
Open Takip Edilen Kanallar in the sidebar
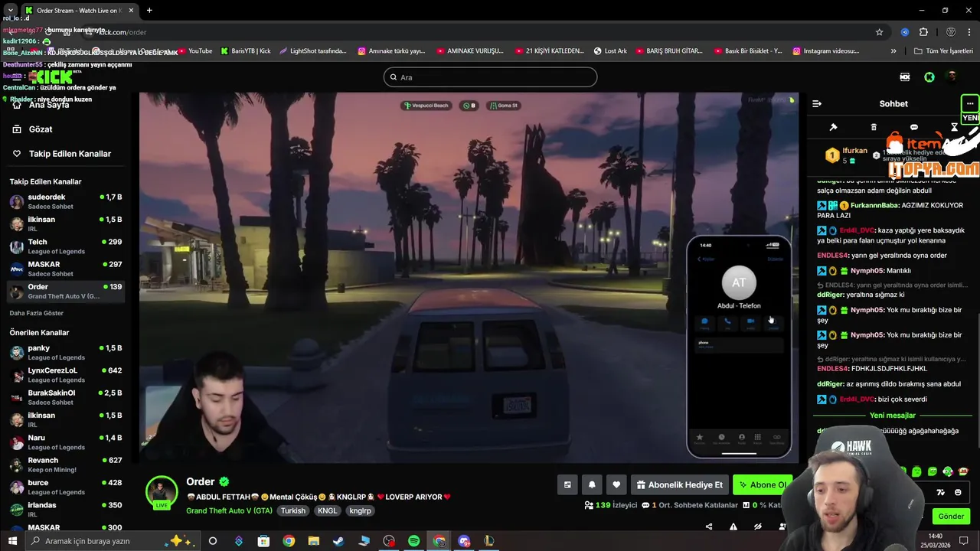tap(70, 154)
